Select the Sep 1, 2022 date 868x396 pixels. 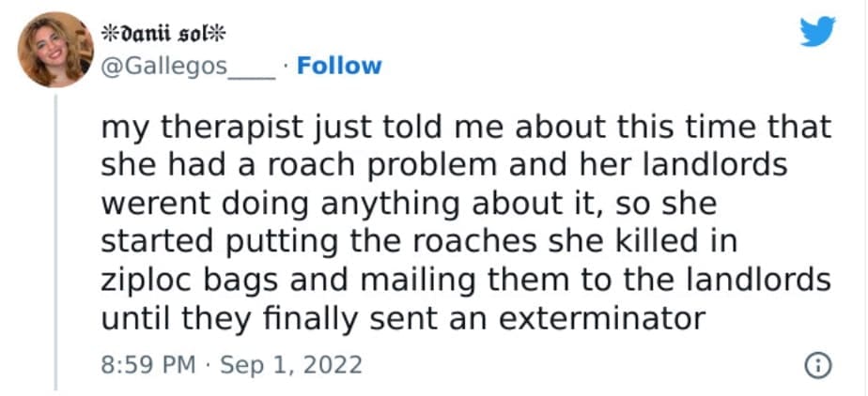click(x=291, y=364)
